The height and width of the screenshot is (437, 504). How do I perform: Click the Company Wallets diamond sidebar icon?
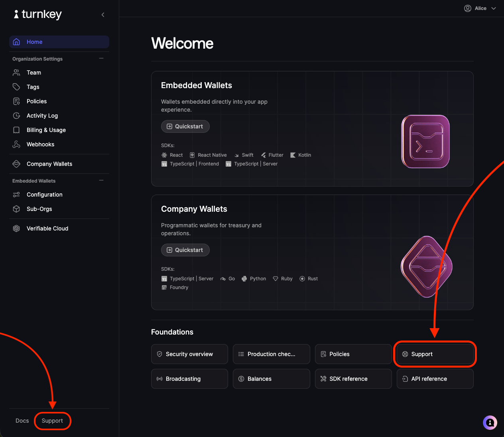coord(16,164)
